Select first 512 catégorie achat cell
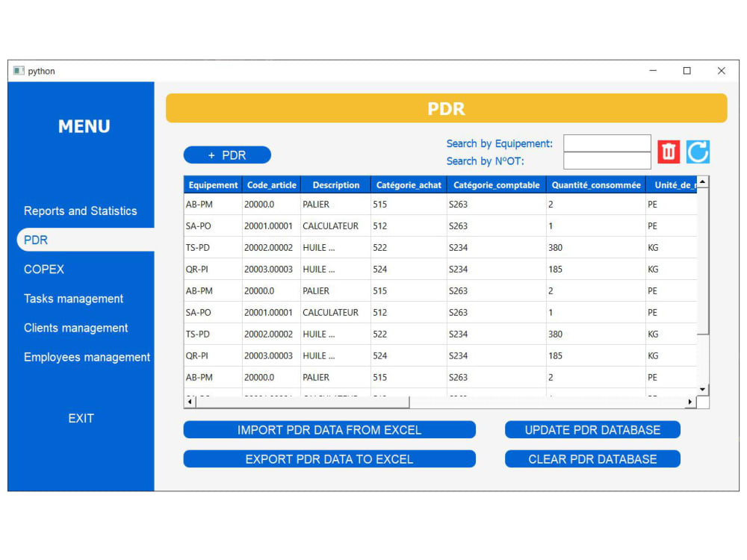 pos(409,225)
